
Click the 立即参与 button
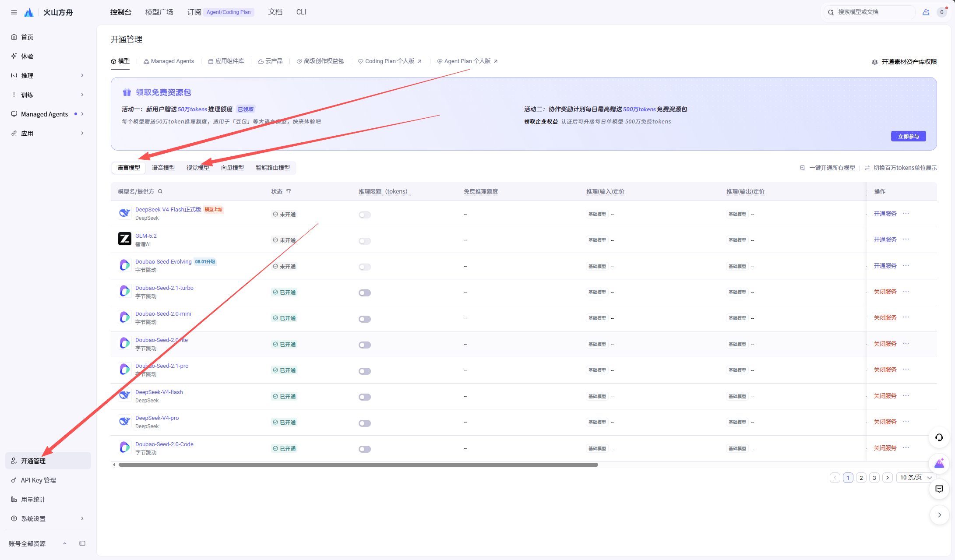[x=909, y=136]
